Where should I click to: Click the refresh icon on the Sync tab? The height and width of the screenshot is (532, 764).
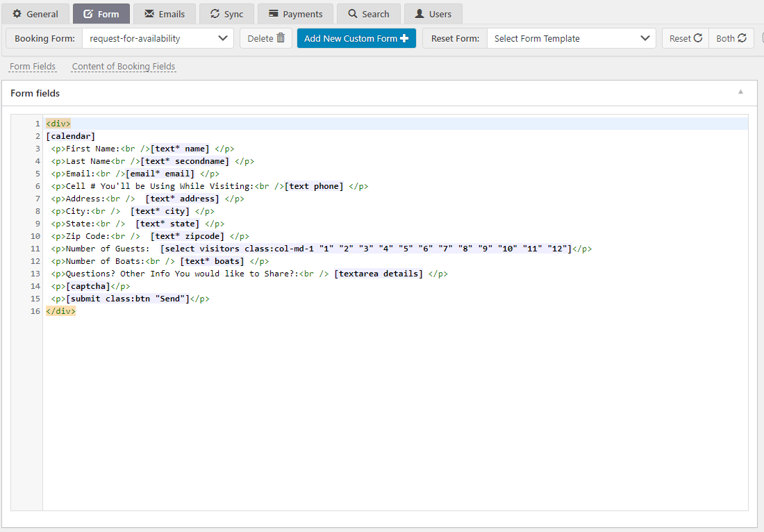point(215,14)
